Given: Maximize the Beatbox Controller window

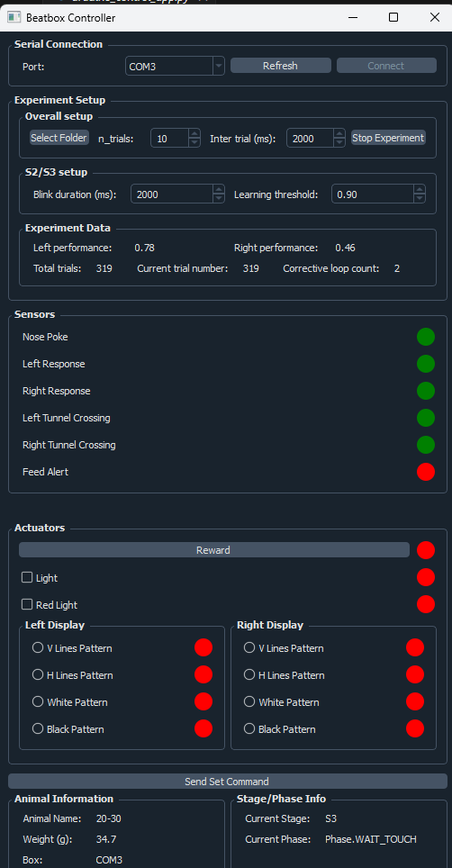Looking at the screenshot, I should (393, 17).
